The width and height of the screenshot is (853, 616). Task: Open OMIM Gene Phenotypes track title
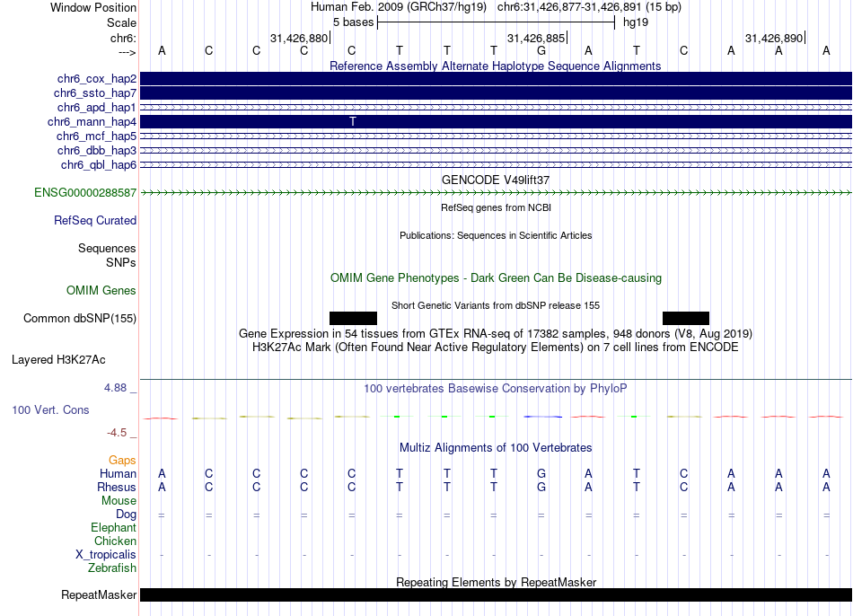pos(496,278)
